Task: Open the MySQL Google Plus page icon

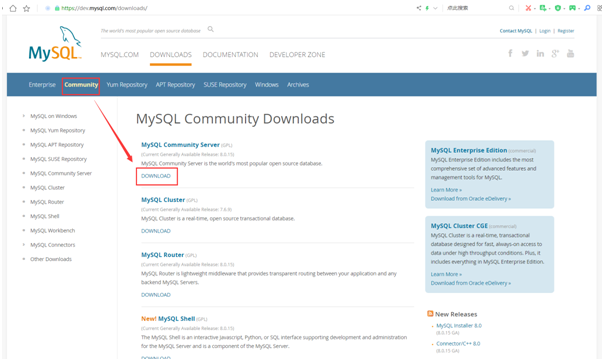Action: [x=555, y=53]
